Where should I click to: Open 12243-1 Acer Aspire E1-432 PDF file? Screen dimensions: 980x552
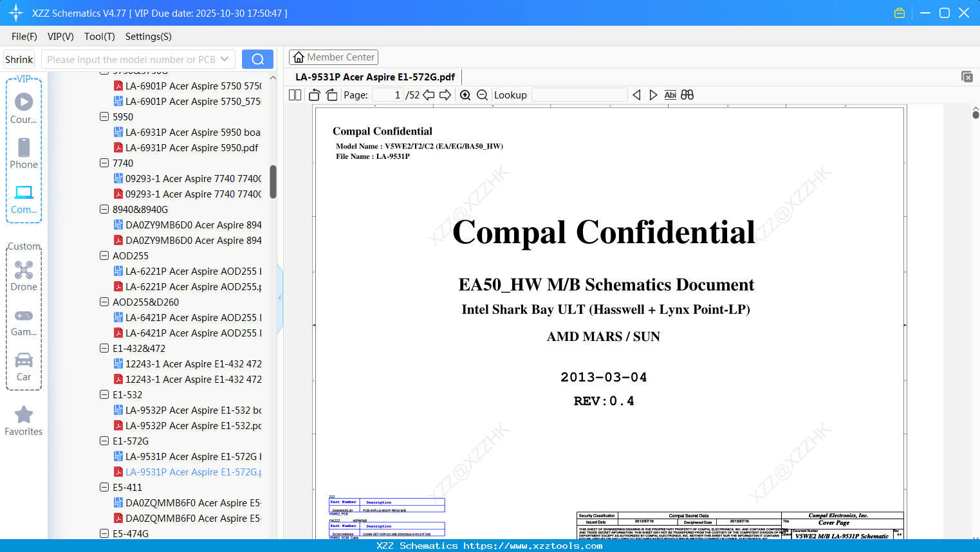187,379
